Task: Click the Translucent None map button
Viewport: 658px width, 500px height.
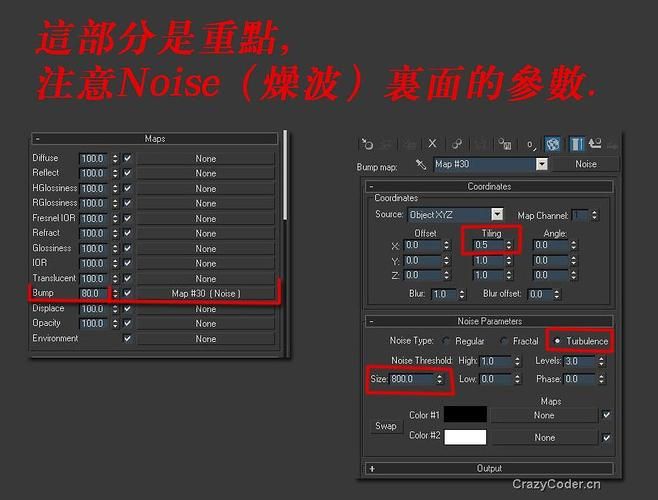Action: (206, 279)
